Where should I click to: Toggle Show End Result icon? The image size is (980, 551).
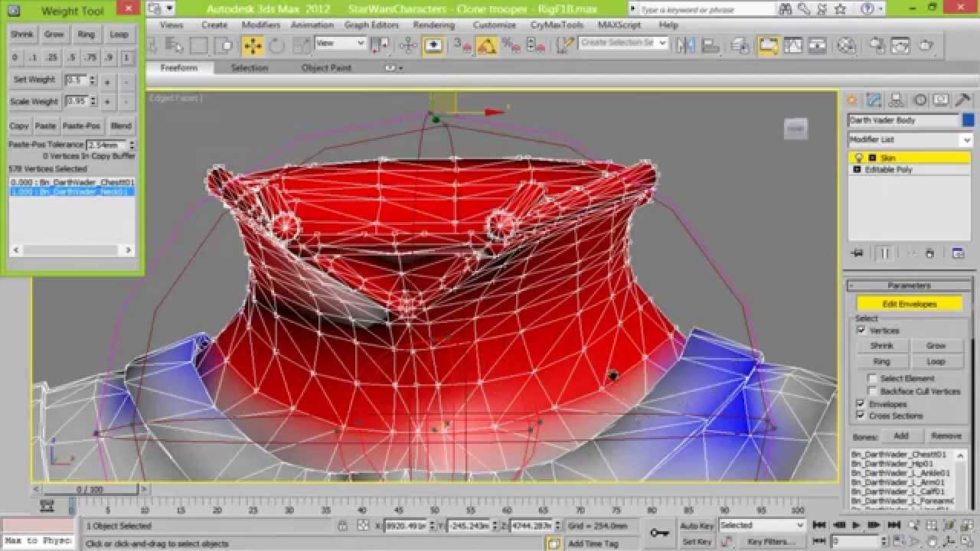click(x=884, y=253)
